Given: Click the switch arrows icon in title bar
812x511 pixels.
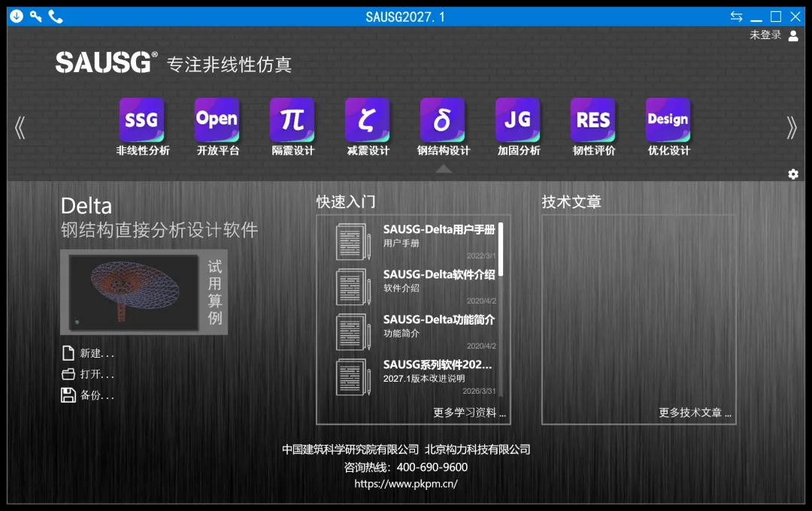Looking at the screenshot, I should pyautogui.click(x=736, y=17).
